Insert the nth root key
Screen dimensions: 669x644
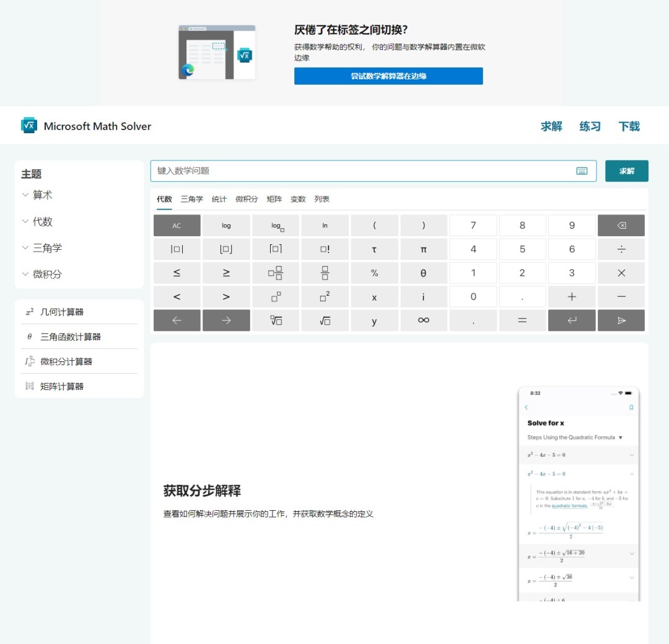click(276, 320)
